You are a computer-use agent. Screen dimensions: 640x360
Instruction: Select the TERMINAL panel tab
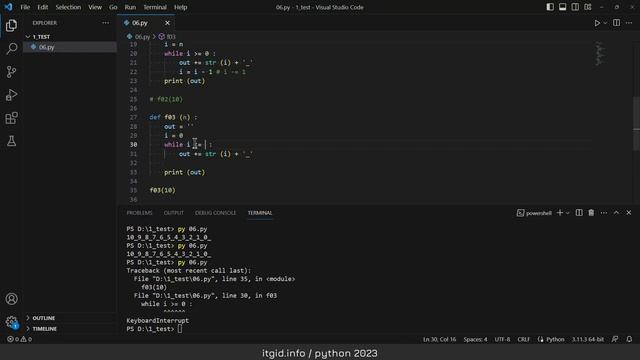click(x=260, y=213)
